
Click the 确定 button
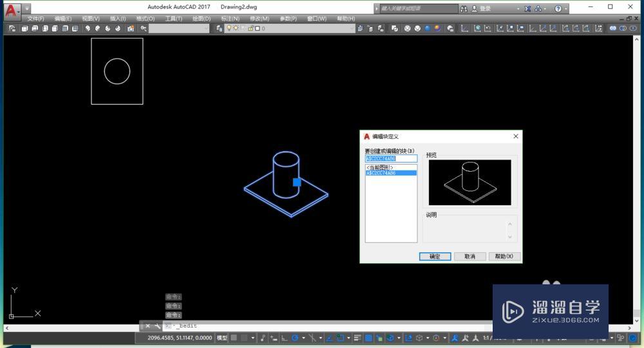coord(435,256)
